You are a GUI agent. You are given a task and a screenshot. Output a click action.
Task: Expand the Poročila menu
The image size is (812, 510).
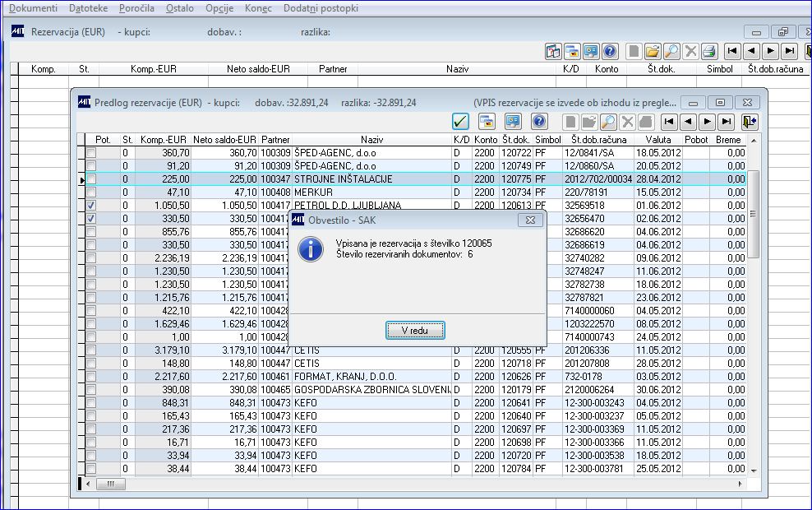[136, 7]
